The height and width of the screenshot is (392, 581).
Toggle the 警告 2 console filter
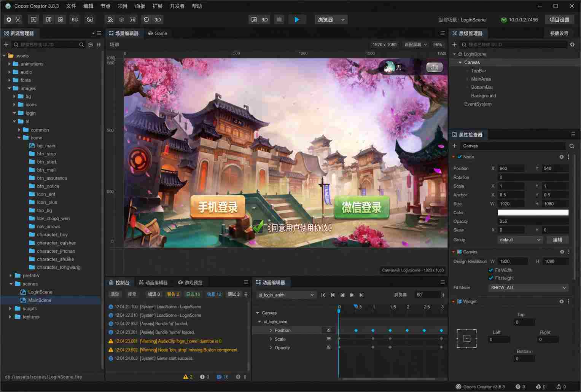(x=173, y=294)
